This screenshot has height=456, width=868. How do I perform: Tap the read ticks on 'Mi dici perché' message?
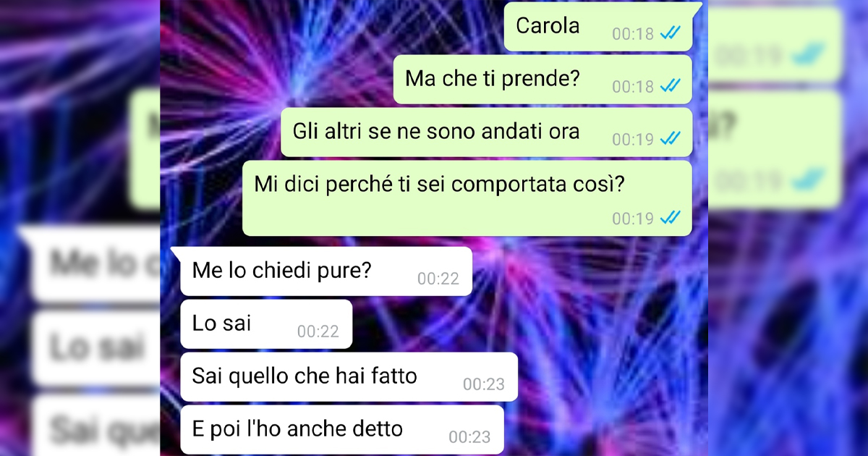pos(671,217)
